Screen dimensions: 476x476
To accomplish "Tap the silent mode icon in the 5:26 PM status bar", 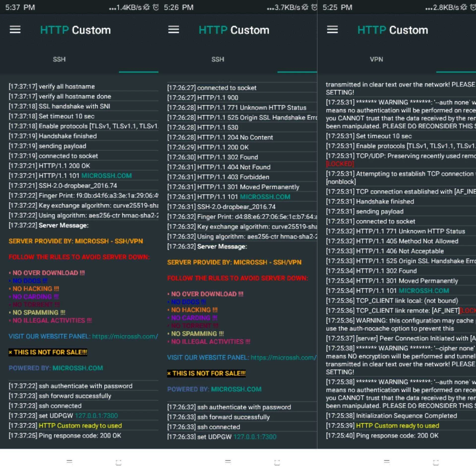I will (305, 7).
